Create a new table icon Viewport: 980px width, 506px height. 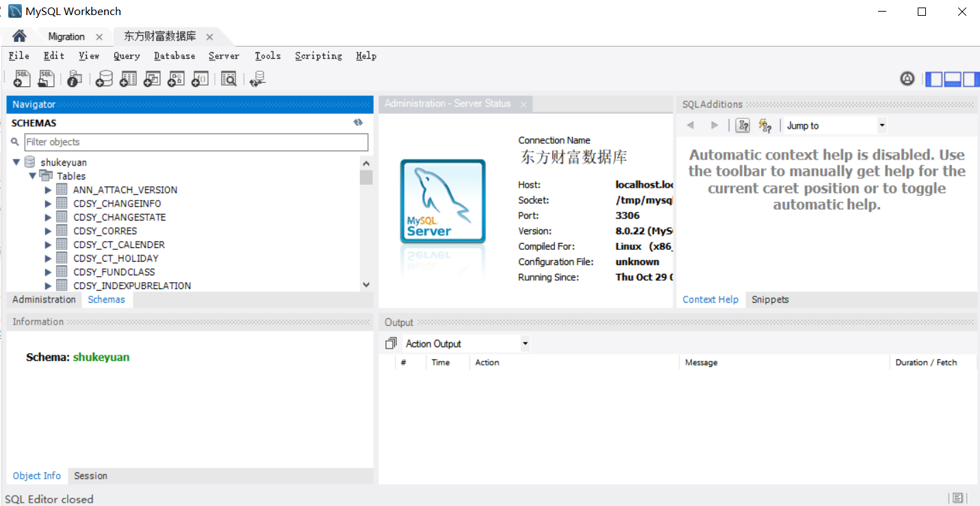[x=128, y=79]
